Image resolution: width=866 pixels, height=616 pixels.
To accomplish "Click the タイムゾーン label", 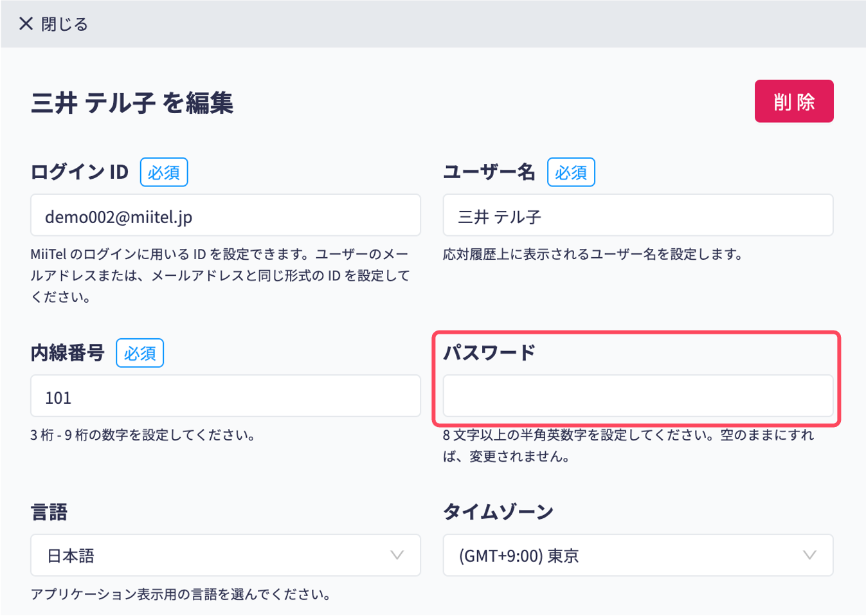I will [498, 512].
